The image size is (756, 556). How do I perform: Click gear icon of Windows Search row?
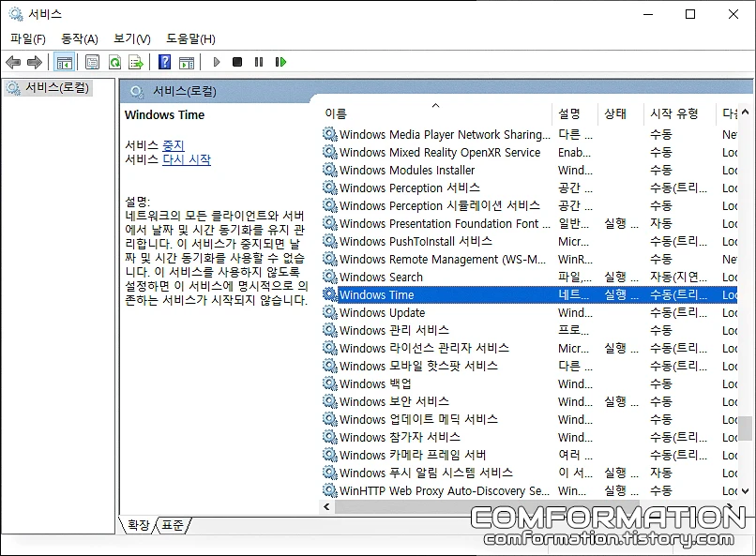tap(330, 277)
